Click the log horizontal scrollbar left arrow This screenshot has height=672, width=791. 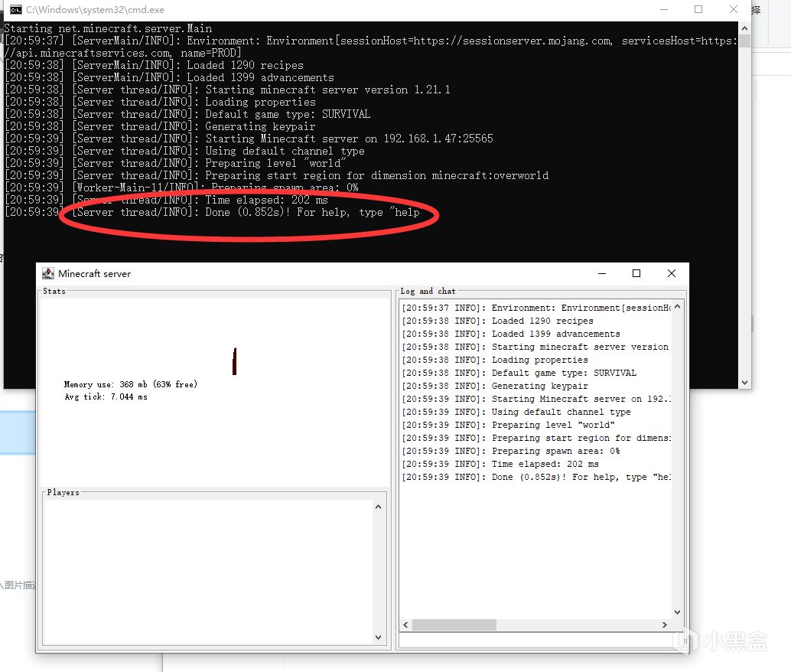click(x=405, y=625)
